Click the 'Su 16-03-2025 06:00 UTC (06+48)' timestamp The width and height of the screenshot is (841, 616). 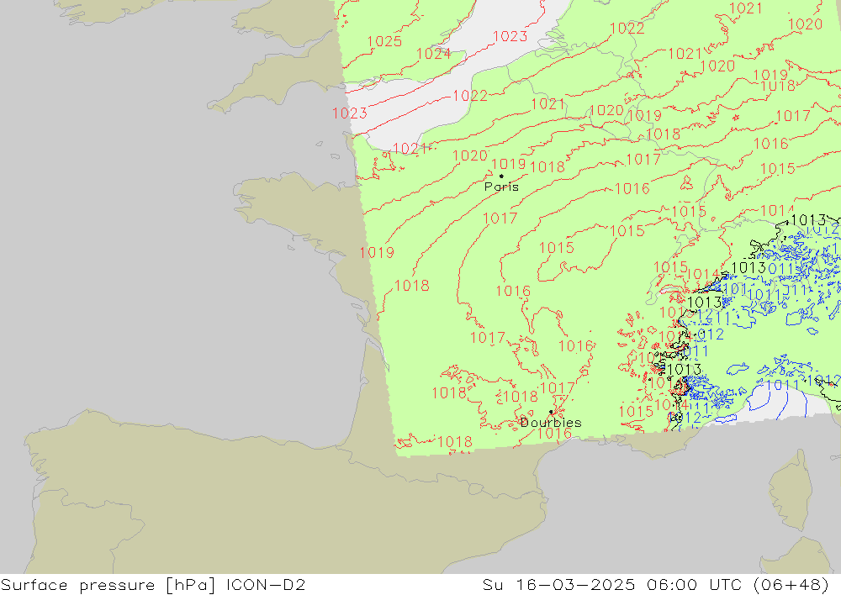pos(655,585)
